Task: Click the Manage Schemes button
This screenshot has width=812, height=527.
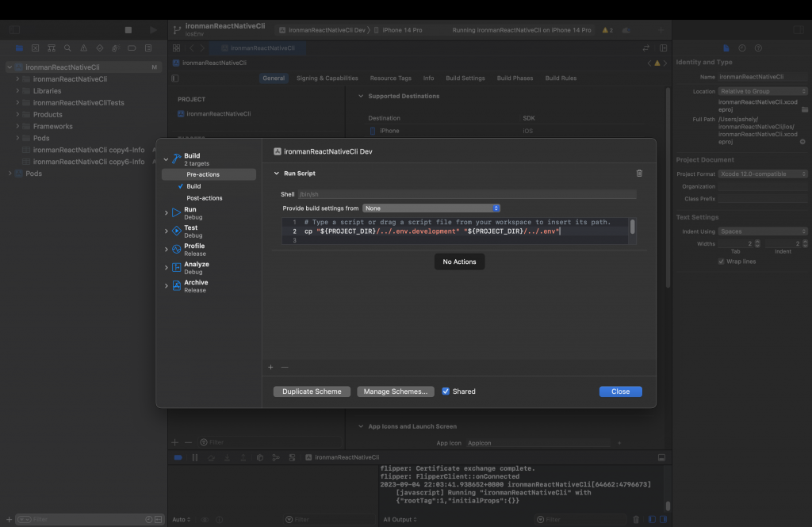Action: (396, 391)
